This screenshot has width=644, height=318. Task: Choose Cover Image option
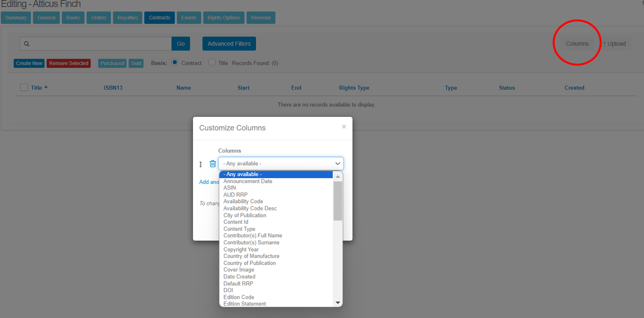pos(276,270)
